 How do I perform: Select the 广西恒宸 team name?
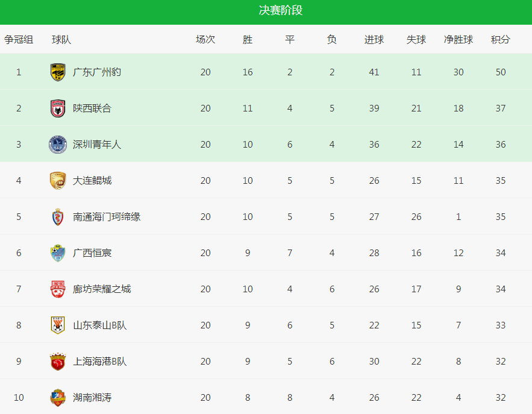click(x=92, y=253)
